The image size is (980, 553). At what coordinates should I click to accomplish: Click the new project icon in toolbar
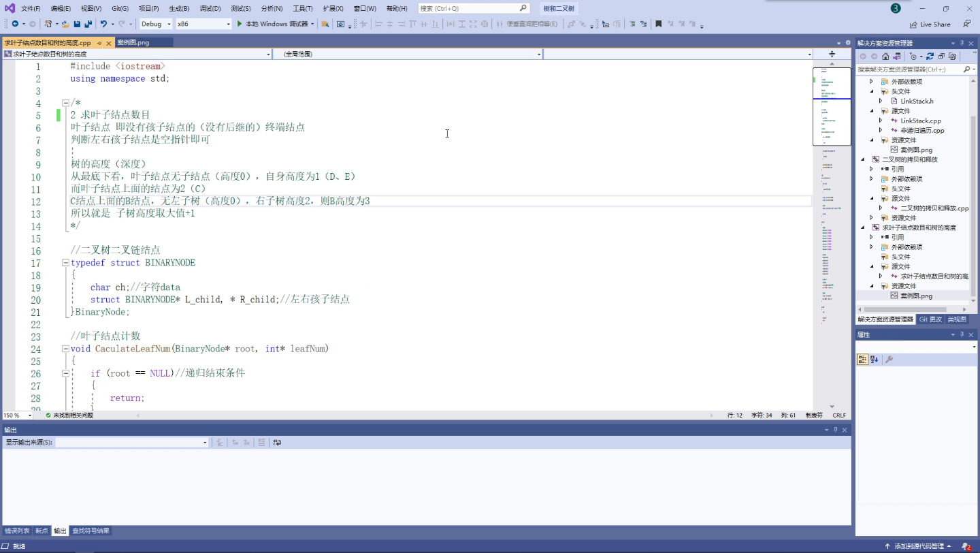click(48, 24)
